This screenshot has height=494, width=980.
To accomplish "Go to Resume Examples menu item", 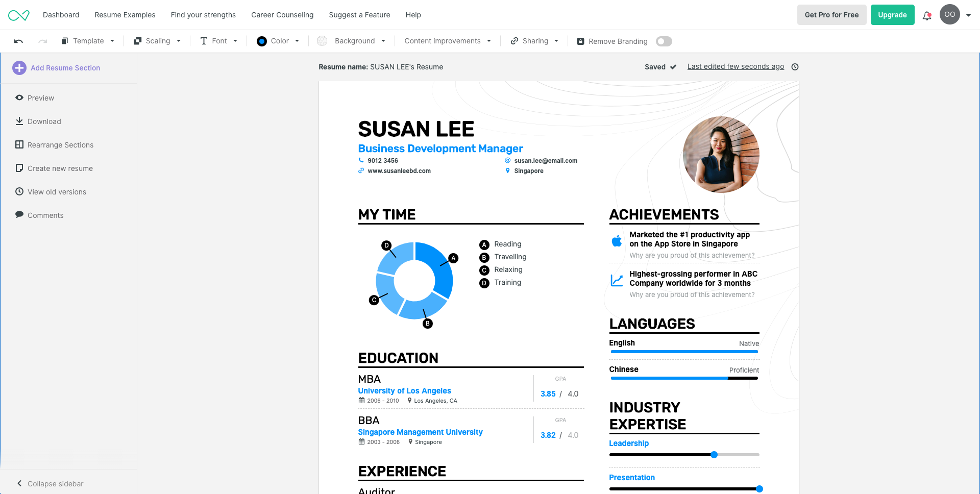I will point(125,15).
